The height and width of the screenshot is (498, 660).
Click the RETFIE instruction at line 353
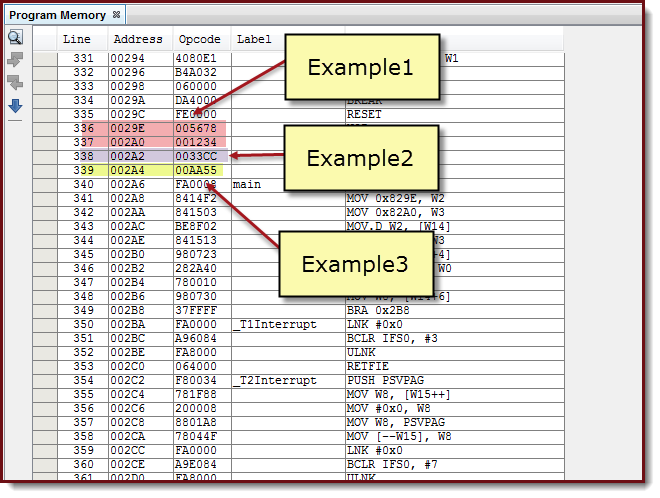coord(367,366)
